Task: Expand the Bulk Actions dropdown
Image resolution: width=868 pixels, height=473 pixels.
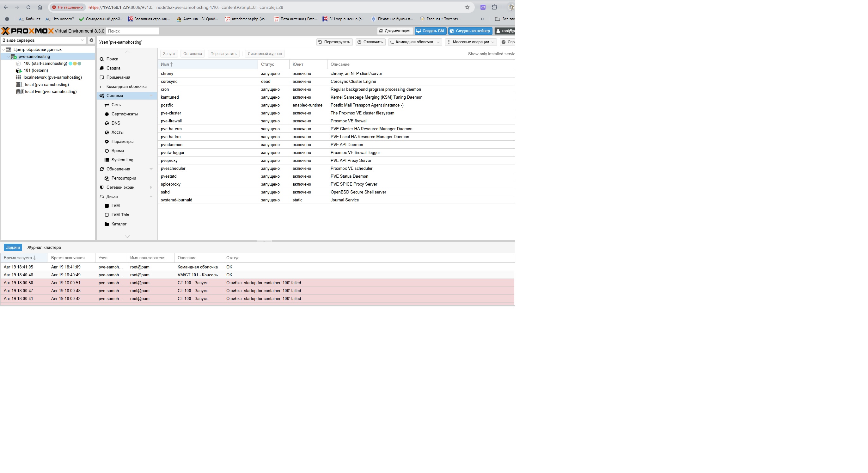Action: coord(471,42)
